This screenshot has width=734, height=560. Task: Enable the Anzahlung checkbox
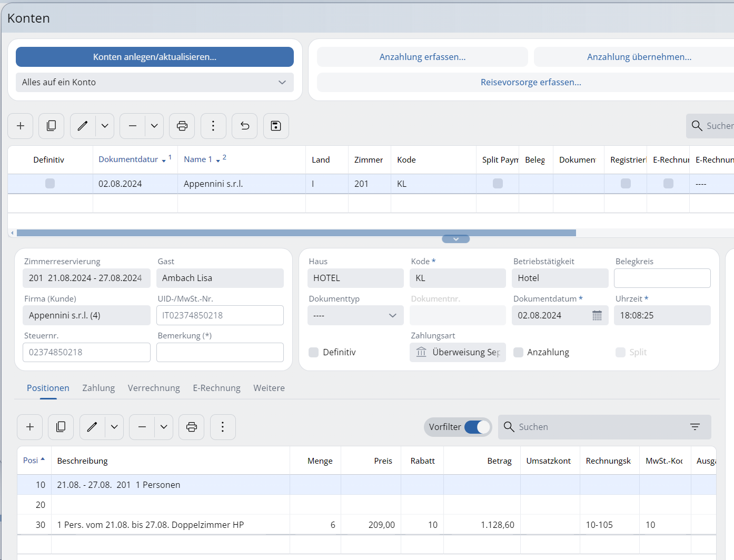point(519,352)
